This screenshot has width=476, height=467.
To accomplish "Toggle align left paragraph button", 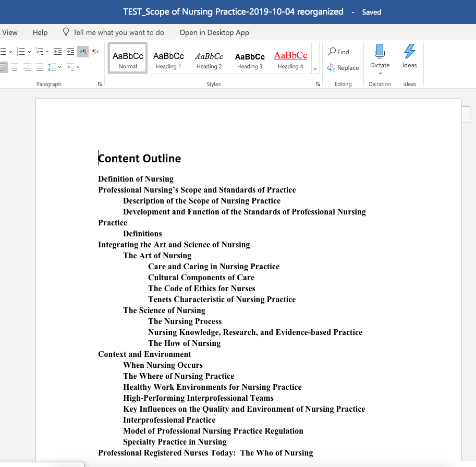I will click(3, 67).
